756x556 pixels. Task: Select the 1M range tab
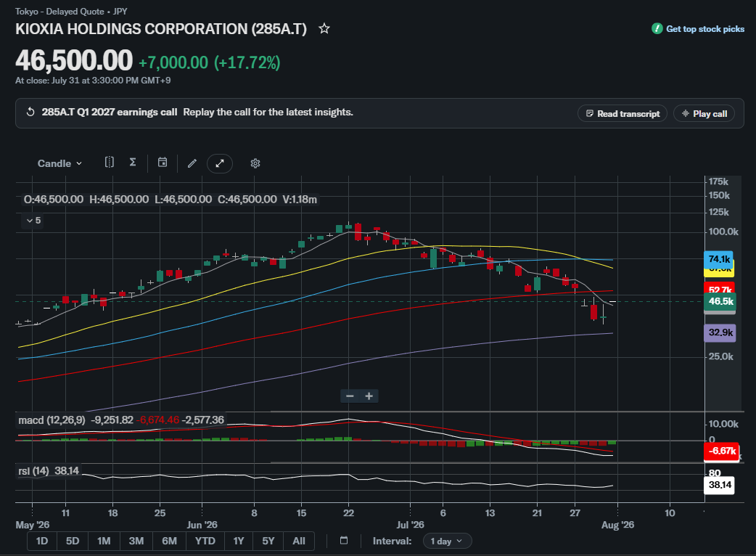point(104,541)
